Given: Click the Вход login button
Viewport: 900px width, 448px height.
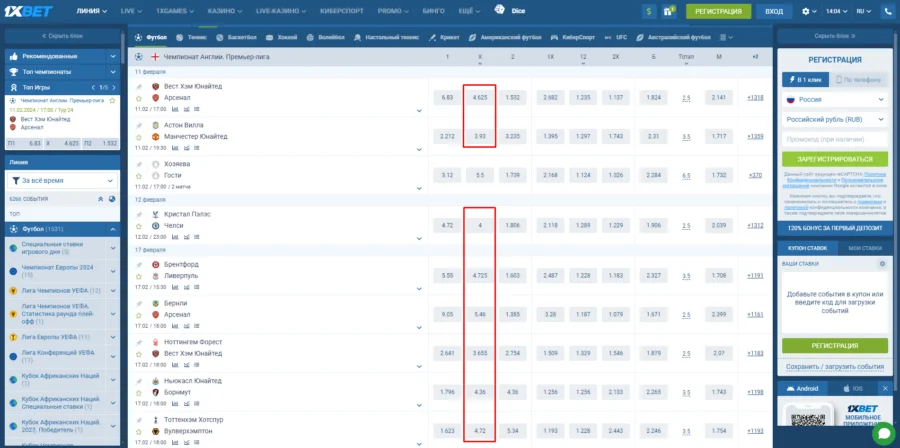Looking at the screenshot, I should [x=773, y=11].
